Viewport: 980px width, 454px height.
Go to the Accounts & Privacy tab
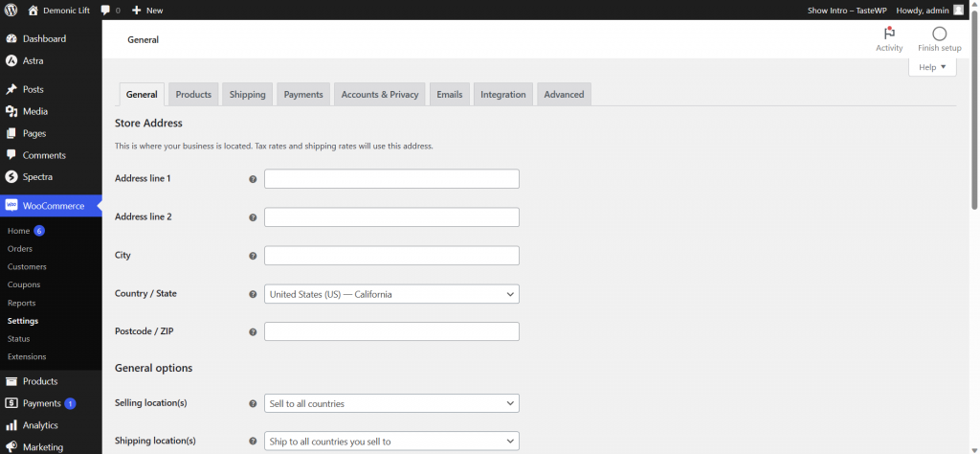(x=380, y=95)
